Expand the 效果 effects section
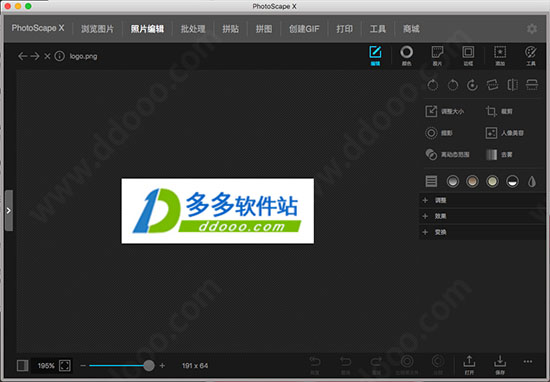Image resolution: width=550 pixels, height=382 pixels. pos(482,216)
